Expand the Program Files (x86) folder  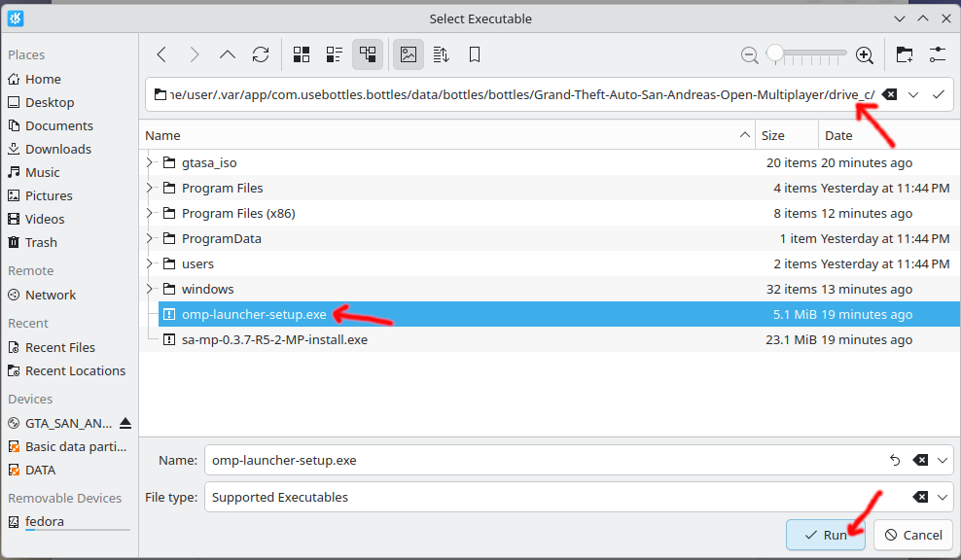(149, 213)
